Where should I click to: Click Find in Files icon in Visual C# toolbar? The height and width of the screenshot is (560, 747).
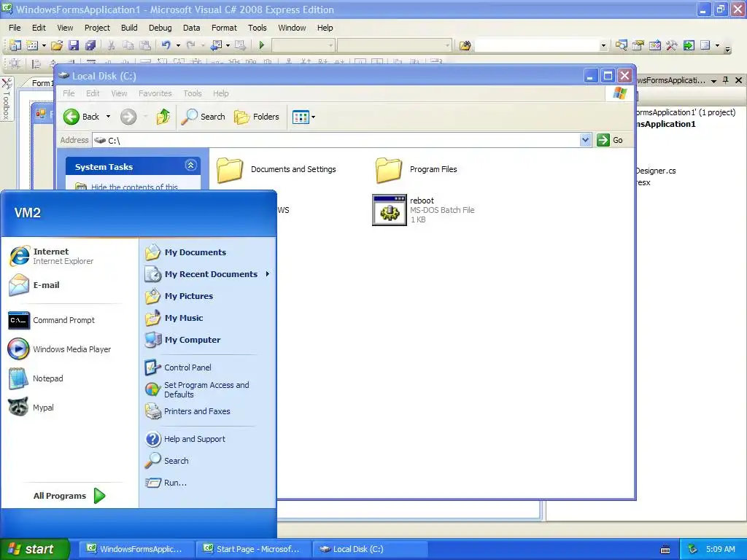pyautogui.click(x=465, y=45)
